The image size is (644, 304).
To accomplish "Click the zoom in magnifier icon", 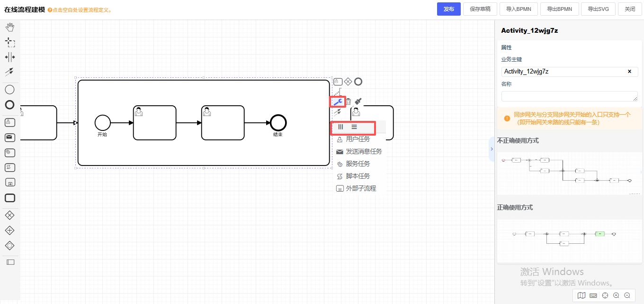I will coord(616,295).
